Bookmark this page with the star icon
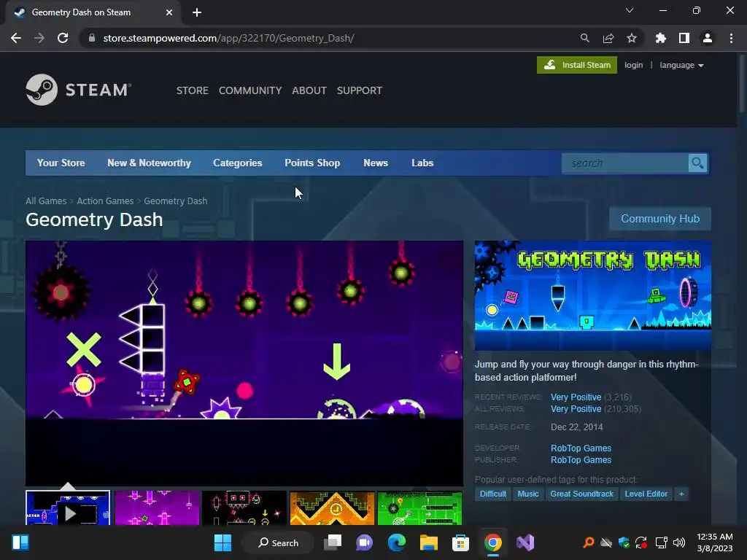747x560 pixels. [631, 38]
